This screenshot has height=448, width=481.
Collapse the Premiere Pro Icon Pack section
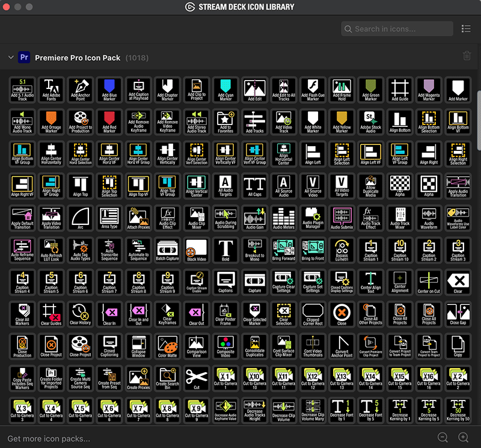tap(11, 57)
